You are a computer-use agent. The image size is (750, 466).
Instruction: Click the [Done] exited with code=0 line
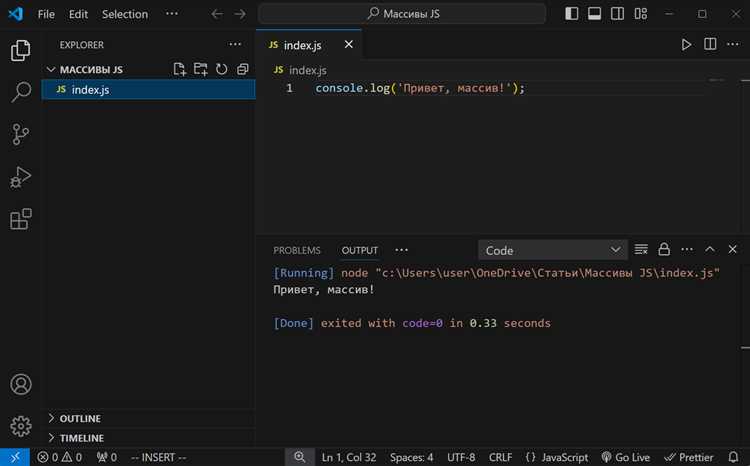412,323
